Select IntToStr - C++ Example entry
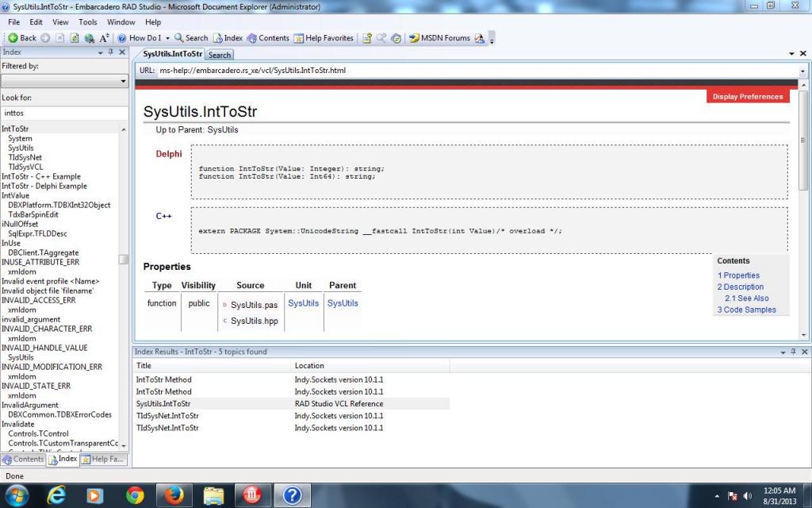Viewport: 812px width, 508px height. pyautogui.click(x=41, y=176)
